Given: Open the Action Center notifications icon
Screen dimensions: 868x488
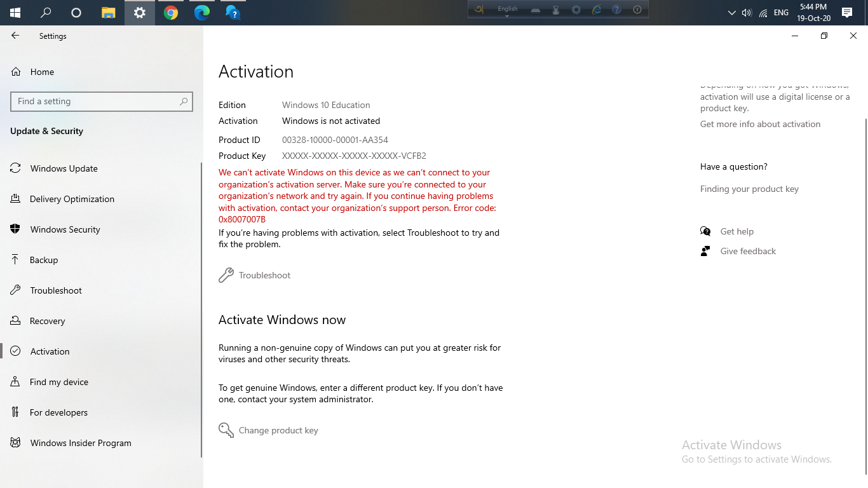Looking at the screenshot, I should point(847,13).
